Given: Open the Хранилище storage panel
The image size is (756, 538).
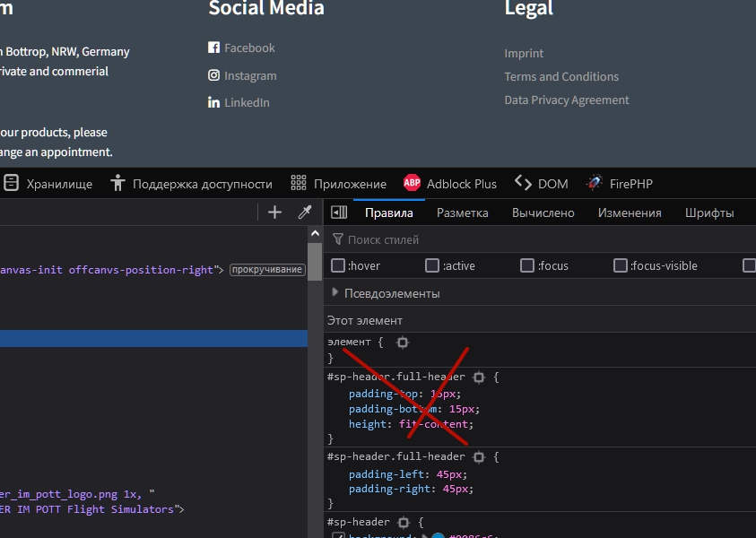Looking at the screenshot, I should tap(48, 184).
